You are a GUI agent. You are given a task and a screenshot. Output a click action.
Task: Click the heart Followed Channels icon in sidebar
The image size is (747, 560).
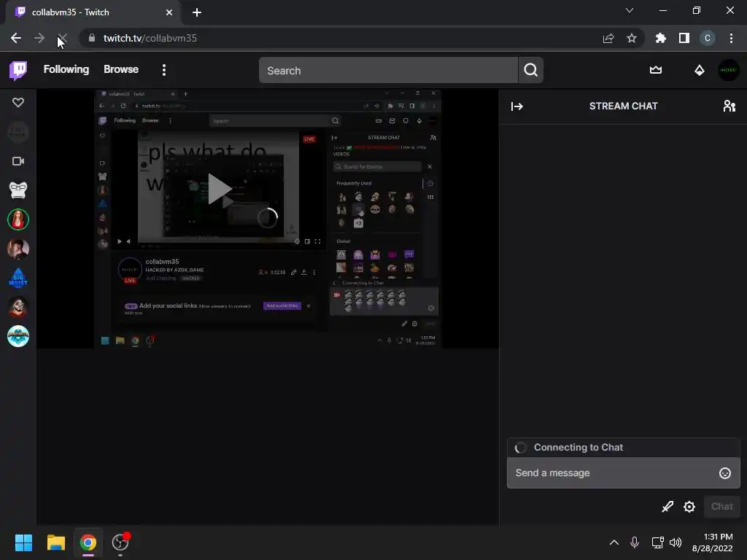(18, 102)
